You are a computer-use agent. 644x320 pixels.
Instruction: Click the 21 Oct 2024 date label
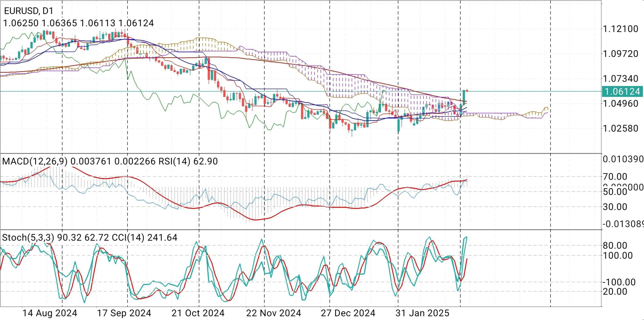(198, 313)
